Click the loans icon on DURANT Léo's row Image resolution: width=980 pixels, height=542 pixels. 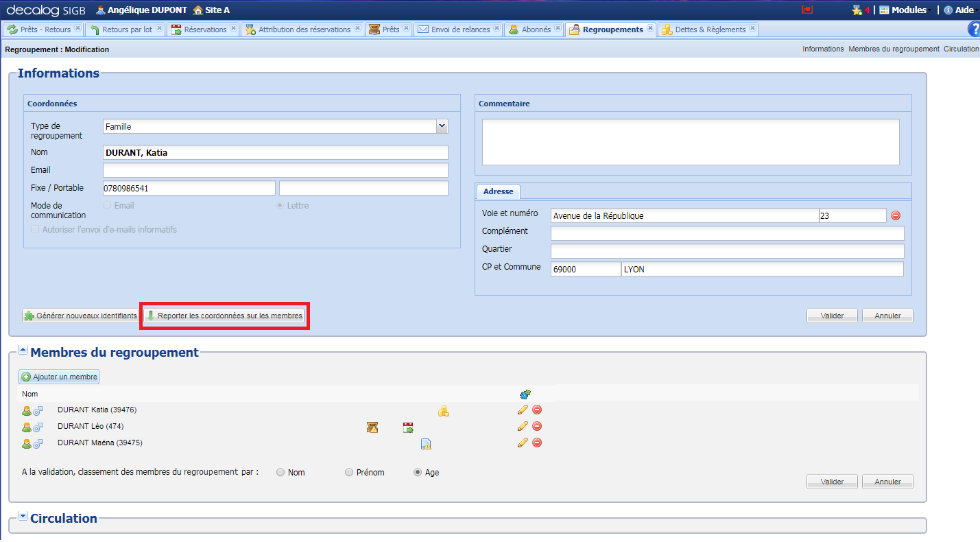[372, 427]
